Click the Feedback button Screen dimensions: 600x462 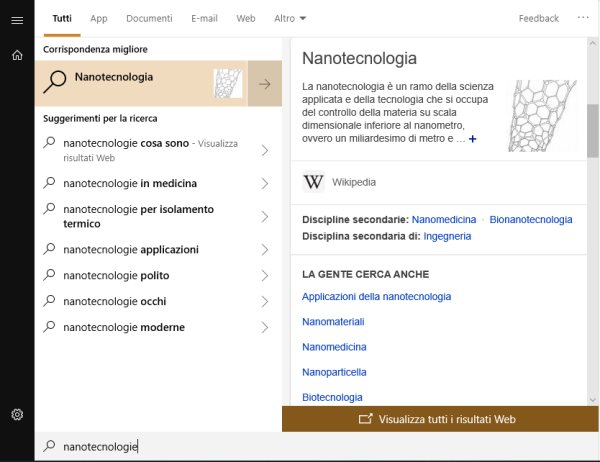pos(538,18)
